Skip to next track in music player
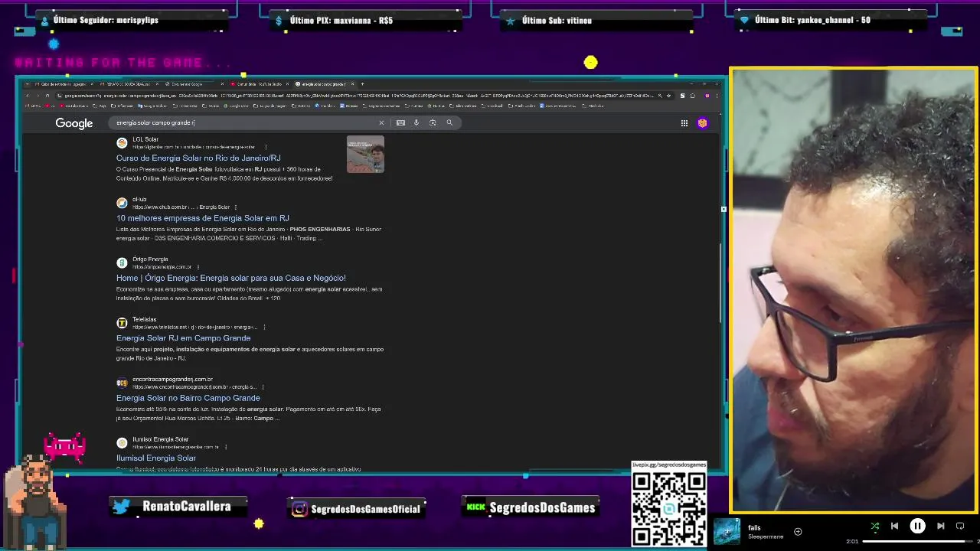The image size is (980, 551). [941, 526]
